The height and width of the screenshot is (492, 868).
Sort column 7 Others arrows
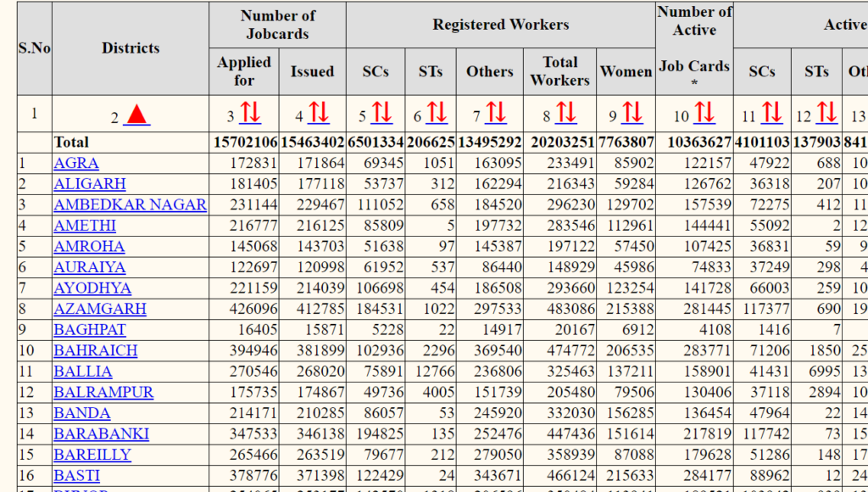[x=495, y=113]
